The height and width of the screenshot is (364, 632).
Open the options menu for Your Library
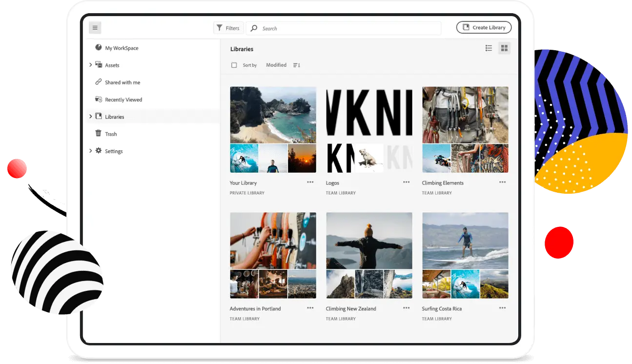coord(310,182)
